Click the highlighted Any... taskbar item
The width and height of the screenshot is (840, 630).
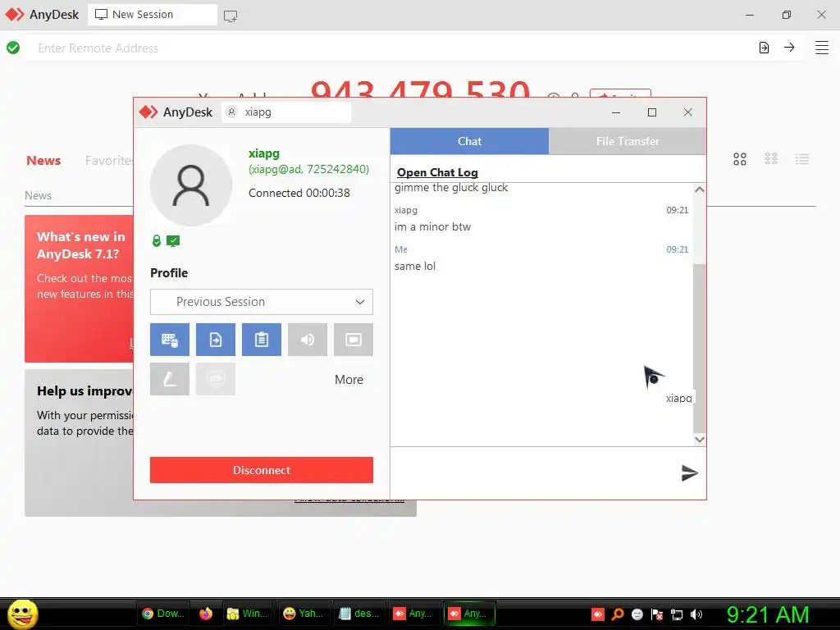click(470, 614)
